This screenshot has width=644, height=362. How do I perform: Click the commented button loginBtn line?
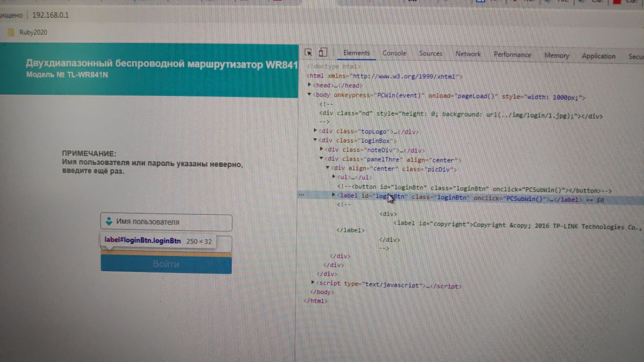tap(474, 189)
